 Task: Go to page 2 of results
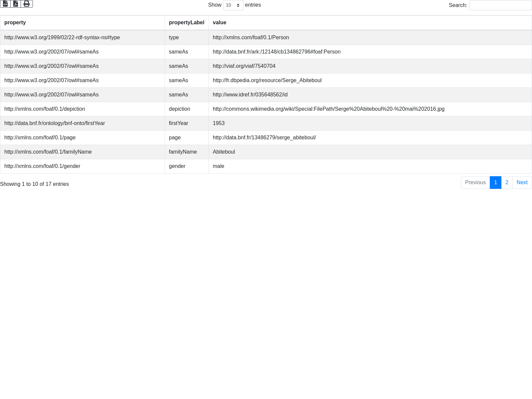[507, 183]
